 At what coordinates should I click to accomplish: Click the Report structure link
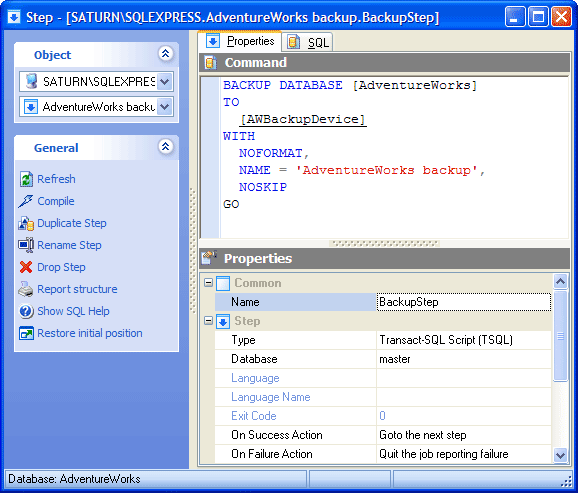77,289
